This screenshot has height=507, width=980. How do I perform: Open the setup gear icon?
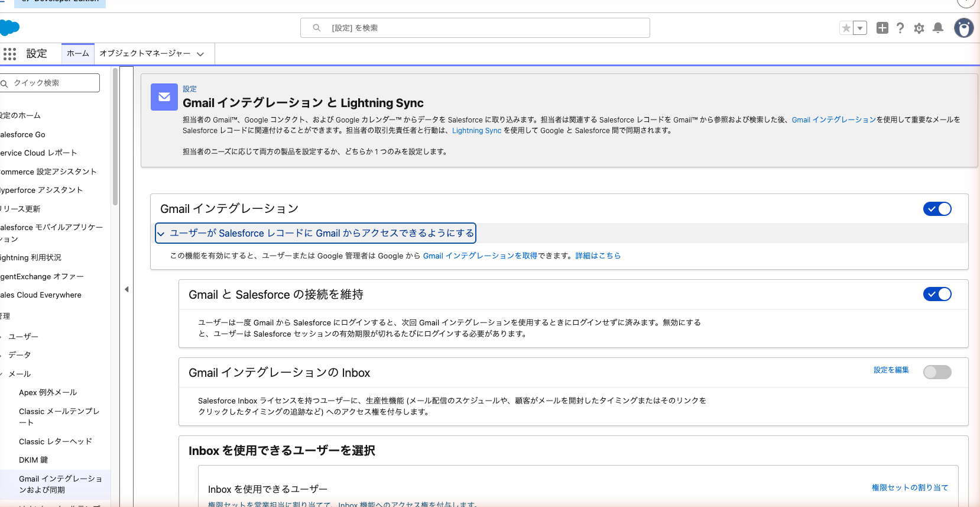(x=919, y=28)
